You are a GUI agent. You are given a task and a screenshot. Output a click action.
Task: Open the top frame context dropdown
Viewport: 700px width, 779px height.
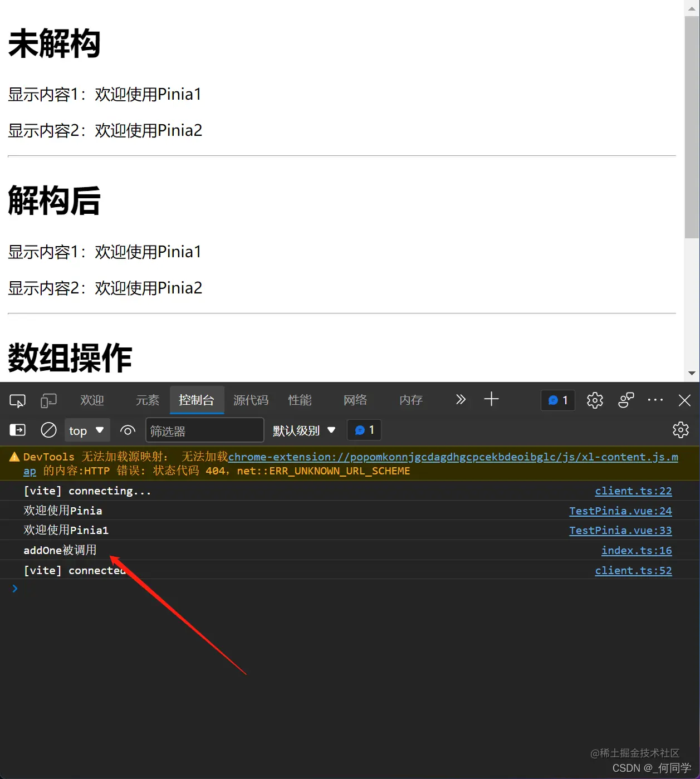point(87,430)
